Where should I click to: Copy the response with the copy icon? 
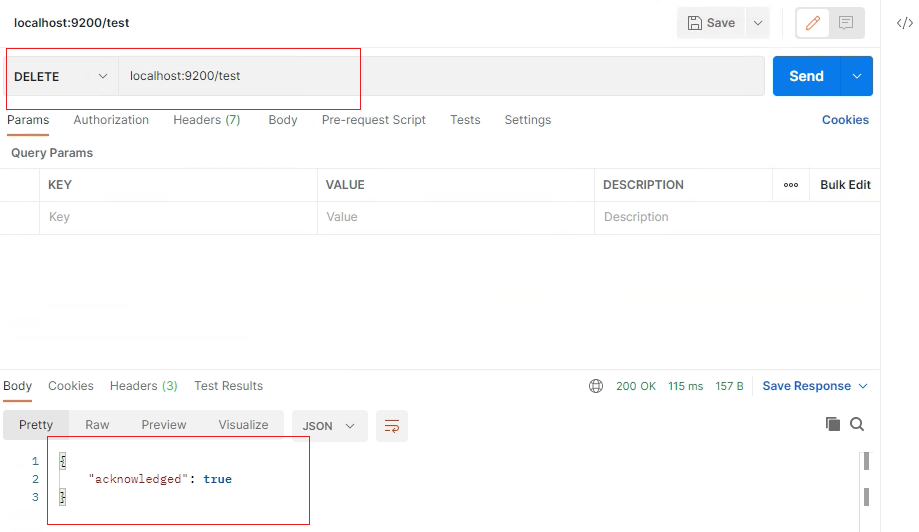click(832, 424)
